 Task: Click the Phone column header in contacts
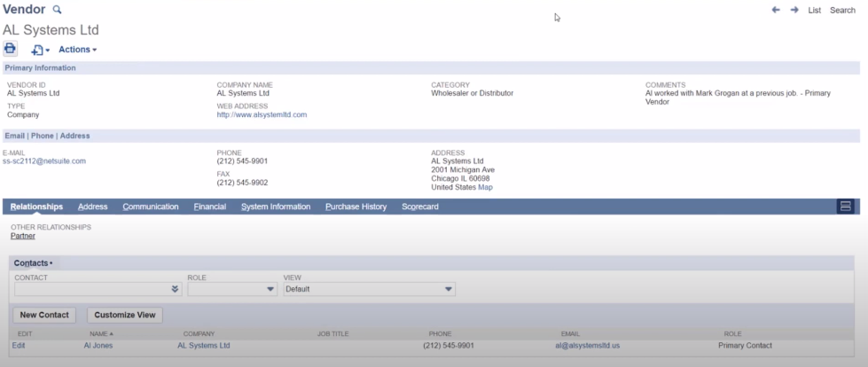pyautogui.click(x=440, y=334)
